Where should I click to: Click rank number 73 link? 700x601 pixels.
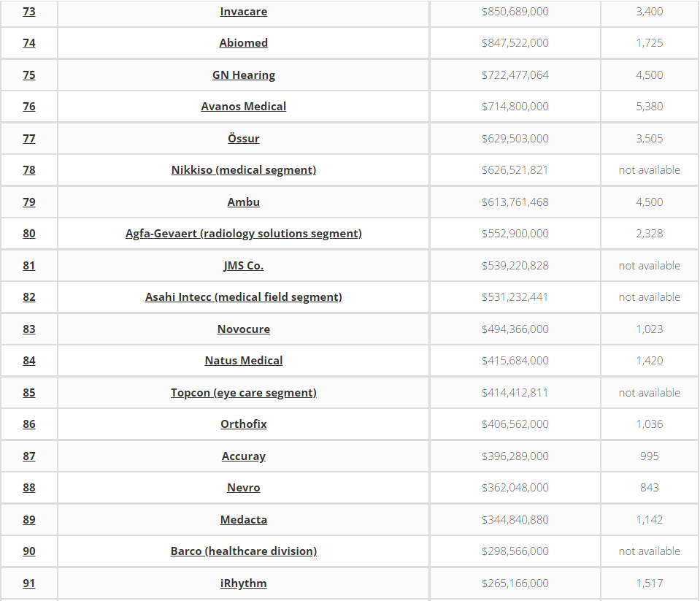click(x=29, y=12)
